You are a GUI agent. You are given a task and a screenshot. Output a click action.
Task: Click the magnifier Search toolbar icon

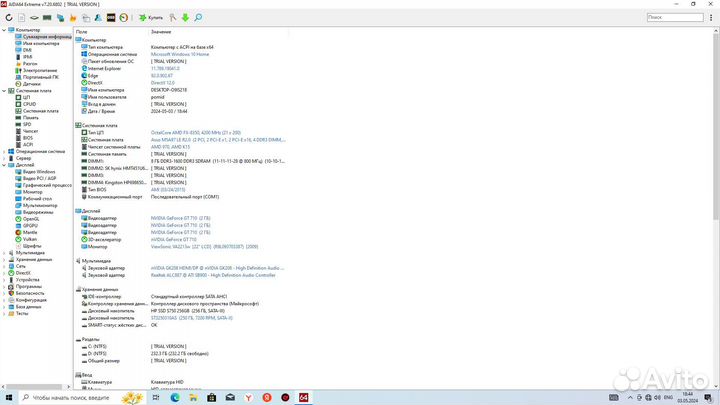point(198,18)
